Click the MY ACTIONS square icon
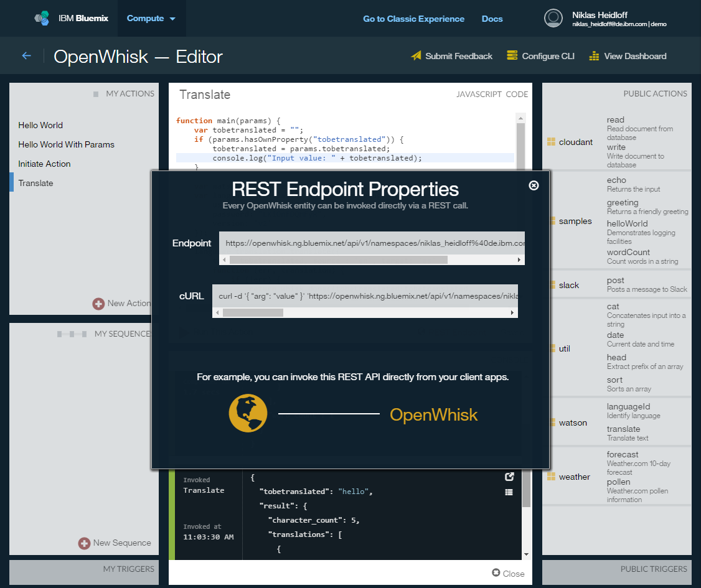This screenshot has width=701, height=588. pyautogui.click(x=96, y=94)
